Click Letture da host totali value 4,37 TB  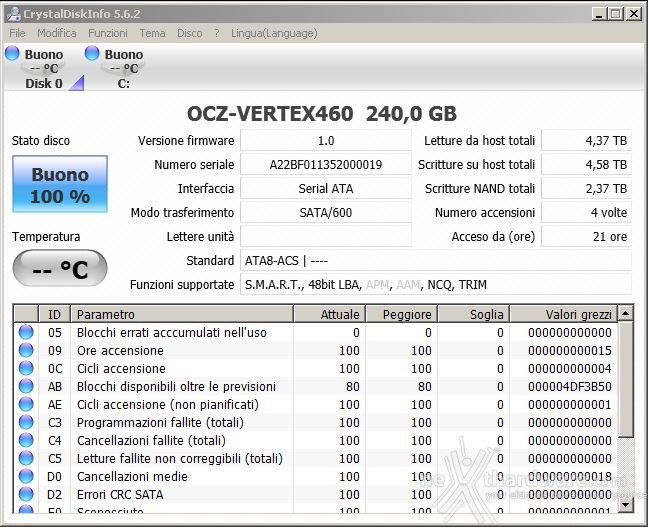coord(586,141)
